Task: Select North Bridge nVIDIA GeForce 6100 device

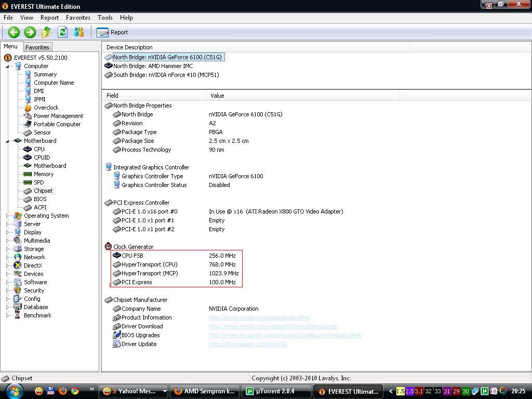Action: point(167,57)
